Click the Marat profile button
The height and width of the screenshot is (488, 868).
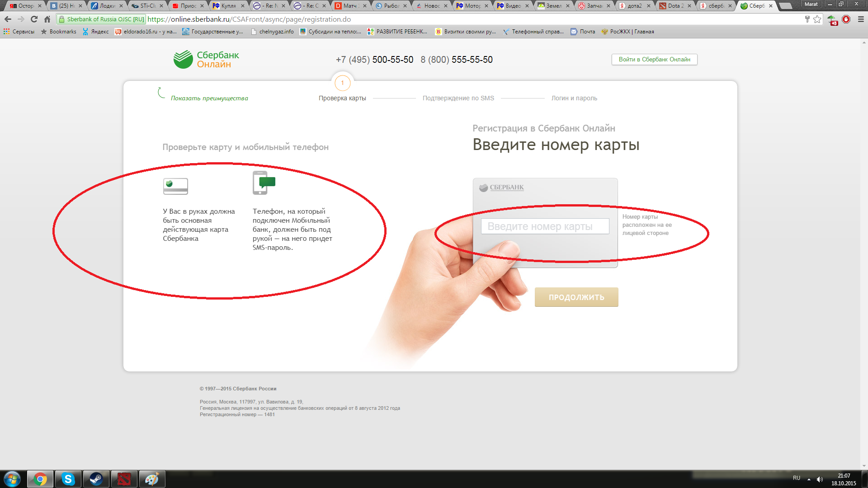point(811,4)
